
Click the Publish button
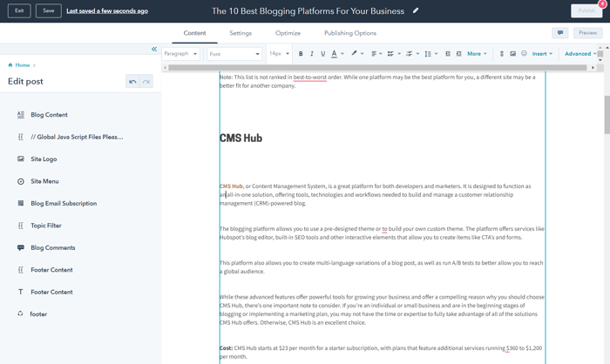[x=586, y=11]
